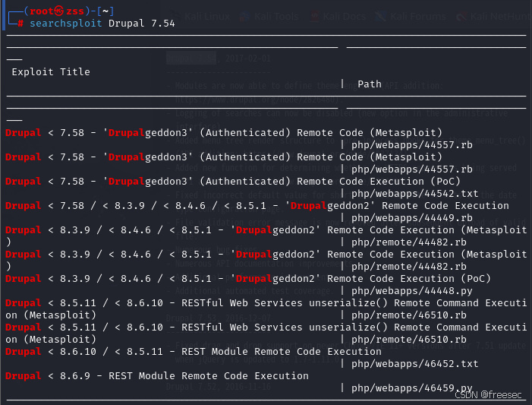This screenshot has height=405, width=532.
Task: Select path php/webapps/46459.py
Action: [412, 388]
